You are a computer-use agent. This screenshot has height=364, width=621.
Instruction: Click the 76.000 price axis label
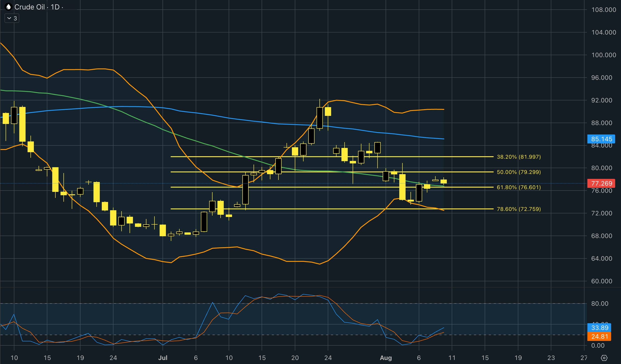point(602,191)
